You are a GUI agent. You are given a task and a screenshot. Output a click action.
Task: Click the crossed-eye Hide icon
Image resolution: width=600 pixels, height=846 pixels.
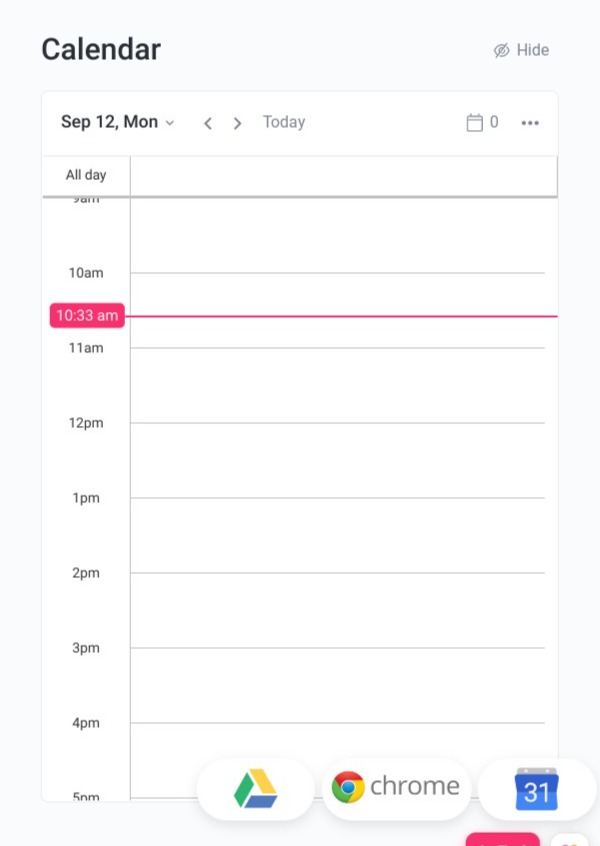tap(501, 50)
